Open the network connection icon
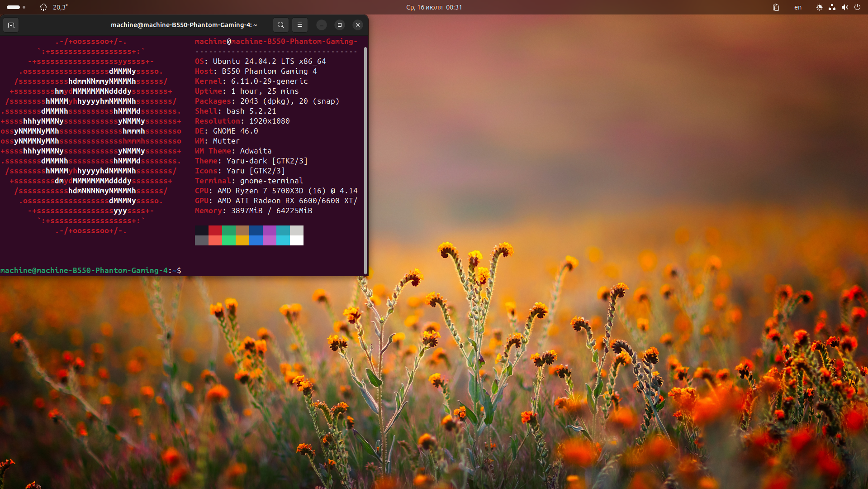 point(832,7)
